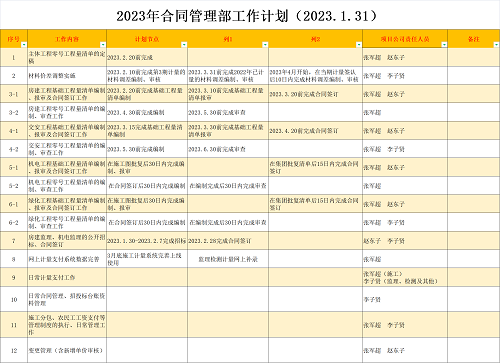Screen dimensions: 500x363
Task: Expand the 计划节点 filter arrow
Action: 184,45
